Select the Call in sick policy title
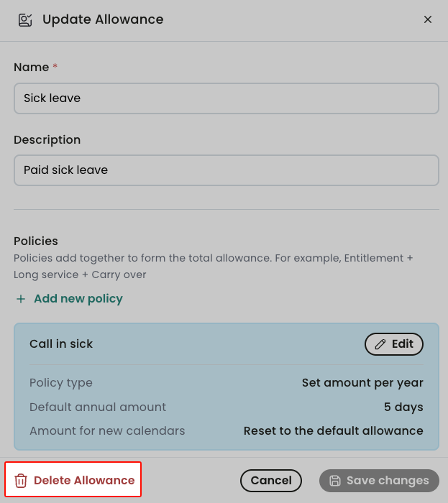Screen dimensions: 448x503 [61, 344]
